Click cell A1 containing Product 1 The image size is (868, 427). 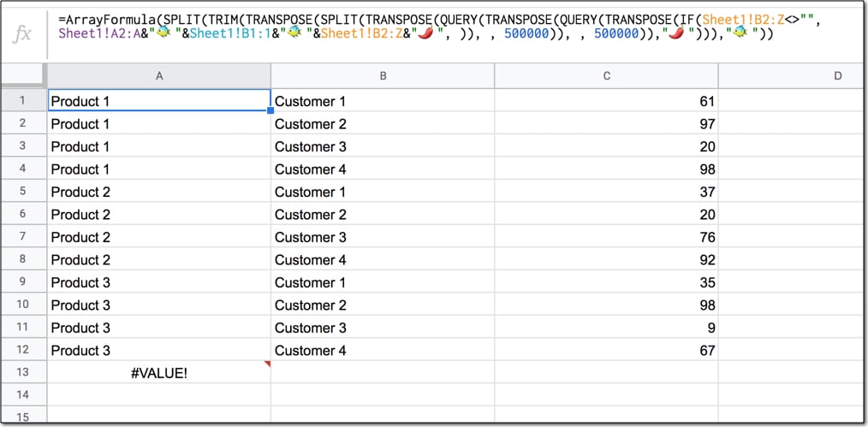pyautogui.click(x=159, y=101)
